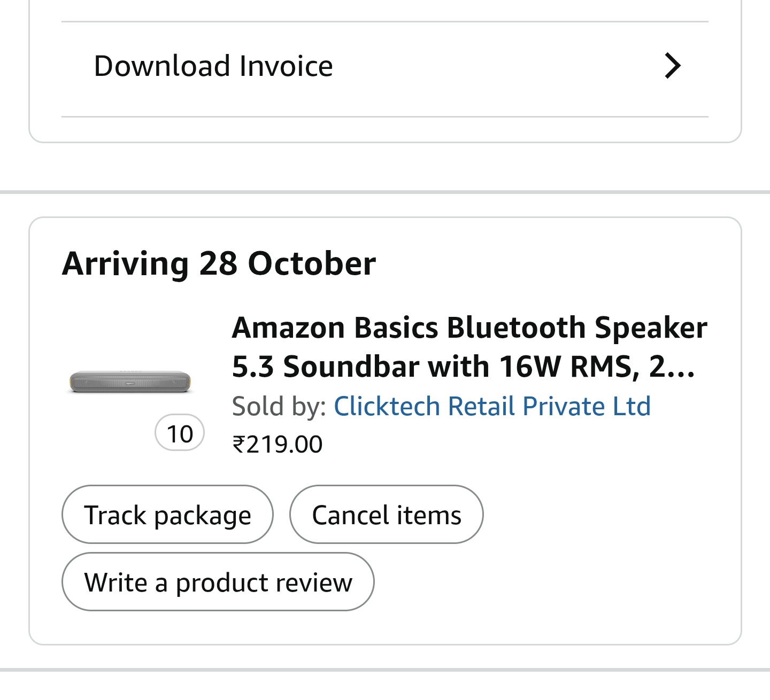The height and width of the screenshot is (700, 770).
Task: Tap the 'Sold by:' label
Action: (x=279, y=406)
